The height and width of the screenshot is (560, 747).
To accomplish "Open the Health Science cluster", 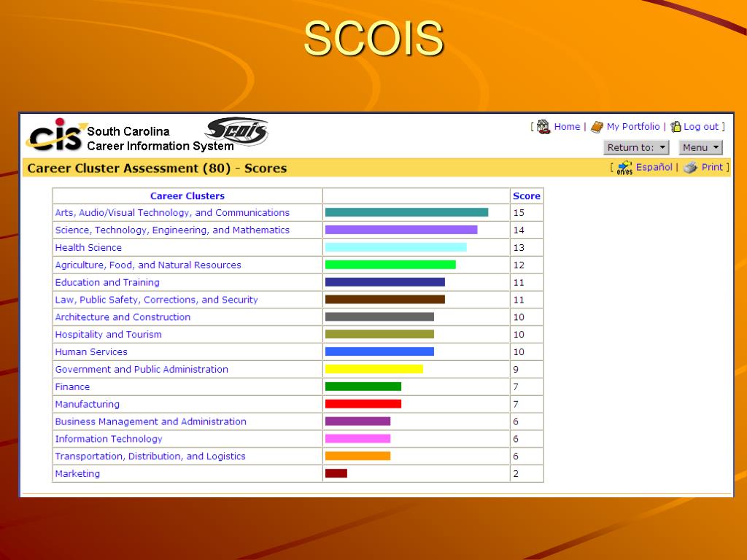I will pyautogui.click(x=88, y=248).
